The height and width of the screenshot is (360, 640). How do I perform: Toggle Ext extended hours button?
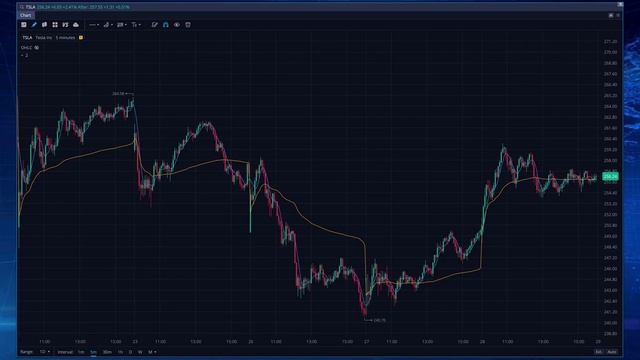[x=598, y=352]
